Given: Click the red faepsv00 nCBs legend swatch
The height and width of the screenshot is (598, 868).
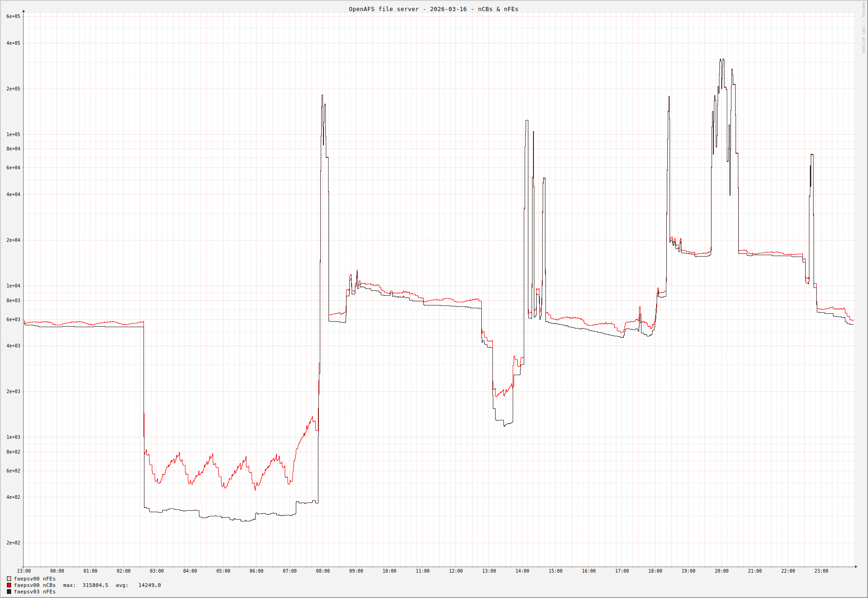Looking at the screenshot, I should click(9, 585).
